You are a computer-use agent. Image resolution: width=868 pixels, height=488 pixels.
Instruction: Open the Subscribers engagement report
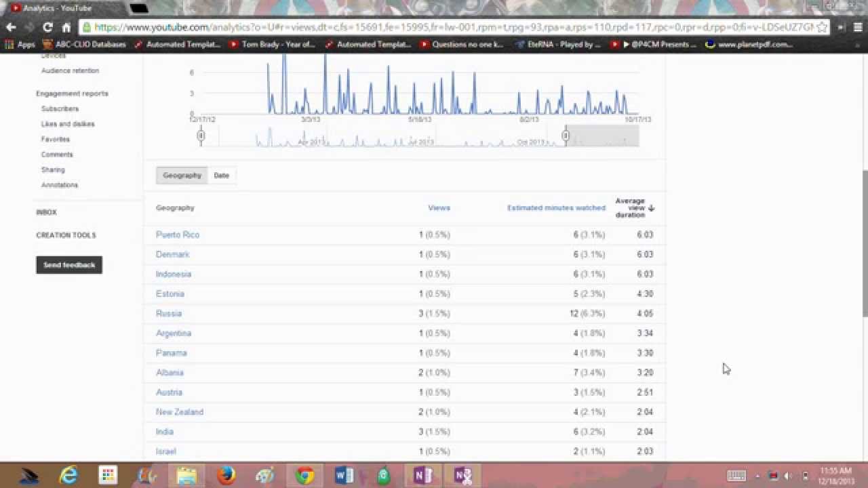click(x=60, y=108)
